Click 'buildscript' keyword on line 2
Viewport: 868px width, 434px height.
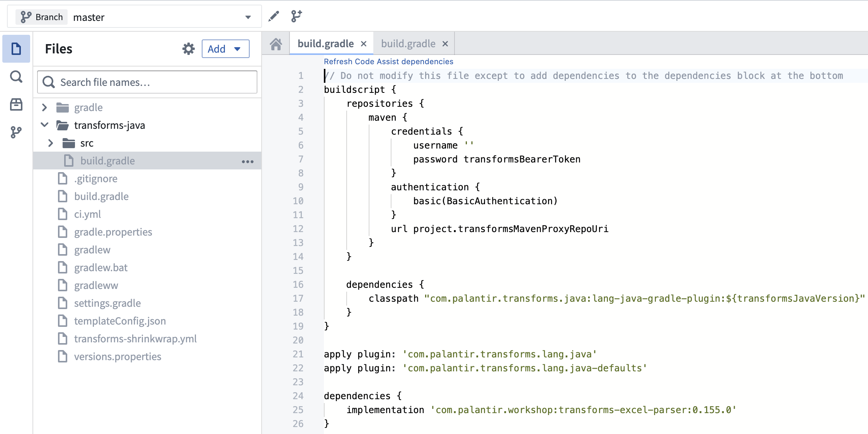pos(354,90)
